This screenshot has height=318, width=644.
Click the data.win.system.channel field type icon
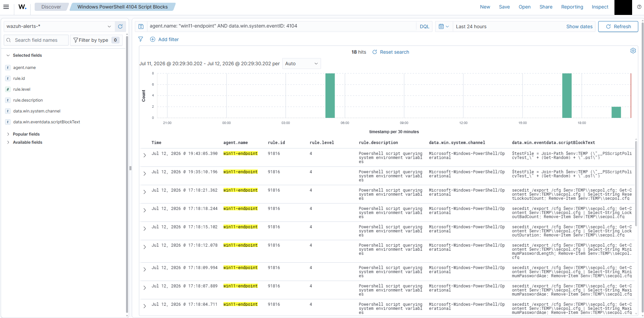tap(8, 111)
